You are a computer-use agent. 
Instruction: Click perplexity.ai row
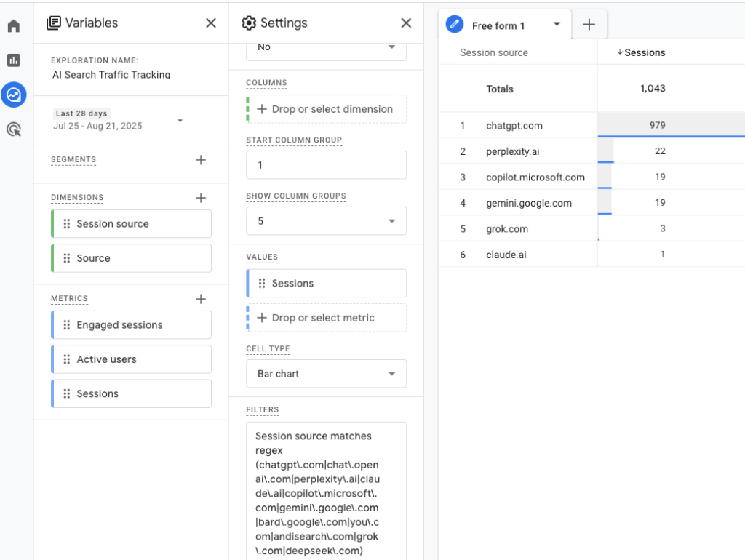point(591,151)
